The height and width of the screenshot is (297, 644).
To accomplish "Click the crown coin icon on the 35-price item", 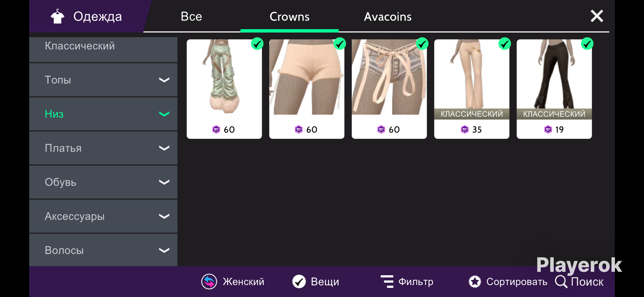I will coord(465,129).
